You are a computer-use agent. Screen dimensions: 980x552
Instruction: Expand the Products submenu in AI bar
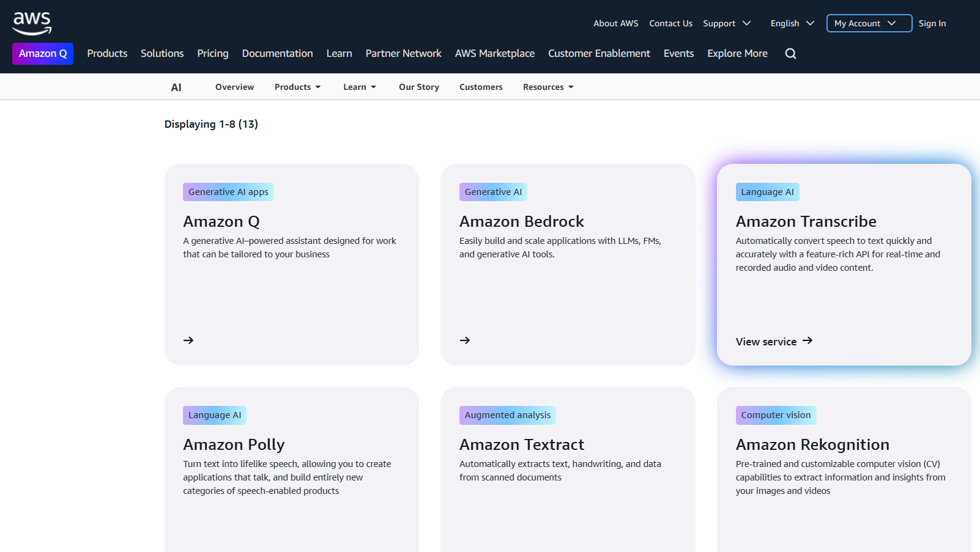click(297, 87)
